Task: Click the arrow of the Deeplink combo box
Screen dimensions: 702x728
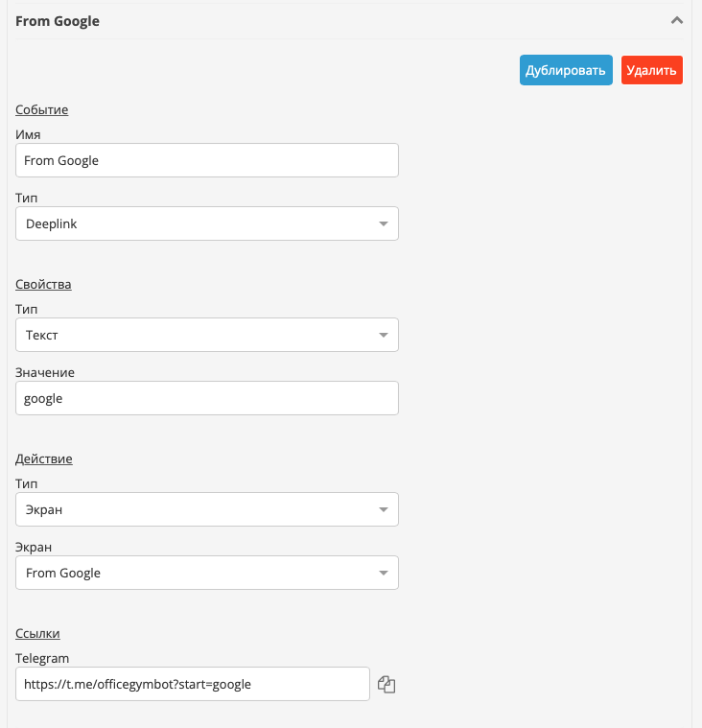Action: [x=384, y=223]
